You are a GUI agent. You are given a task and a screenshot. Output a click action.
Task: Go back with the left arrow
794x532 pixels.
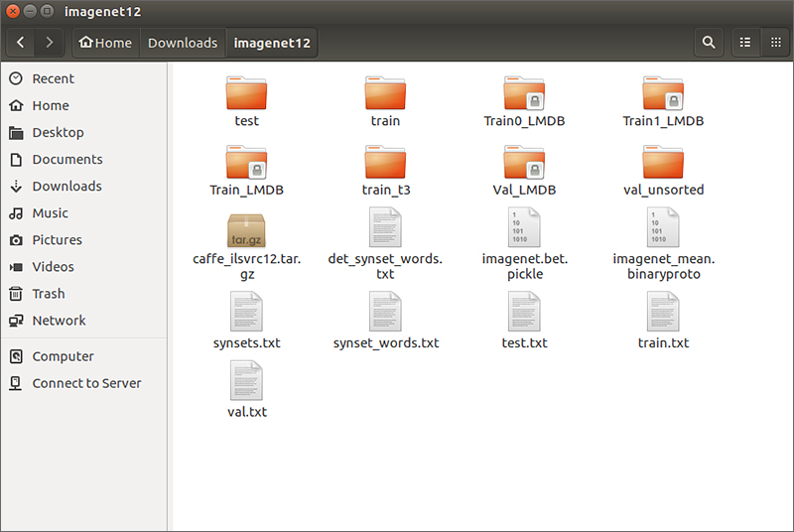[x=20, y=43]
